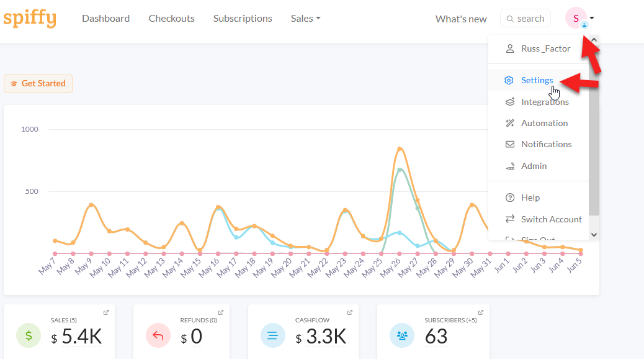
Task: Click the CASHFLOW label
Action: tap(312, 320)
